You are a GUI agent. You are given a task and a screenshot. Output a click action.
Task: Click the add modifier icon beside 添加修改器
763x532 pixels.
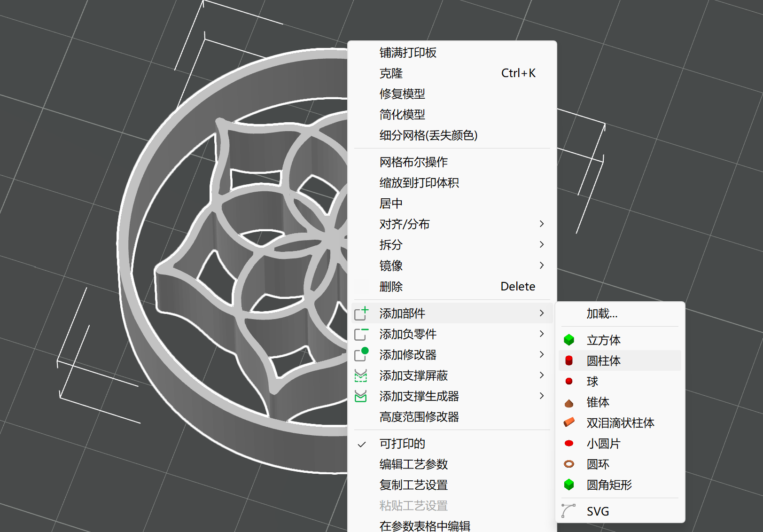[x=361, y=354]
